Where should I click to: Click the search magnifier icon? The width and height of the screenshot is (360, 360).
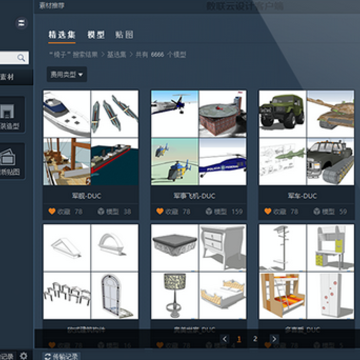pyautogui.click(x=21, y=58)
